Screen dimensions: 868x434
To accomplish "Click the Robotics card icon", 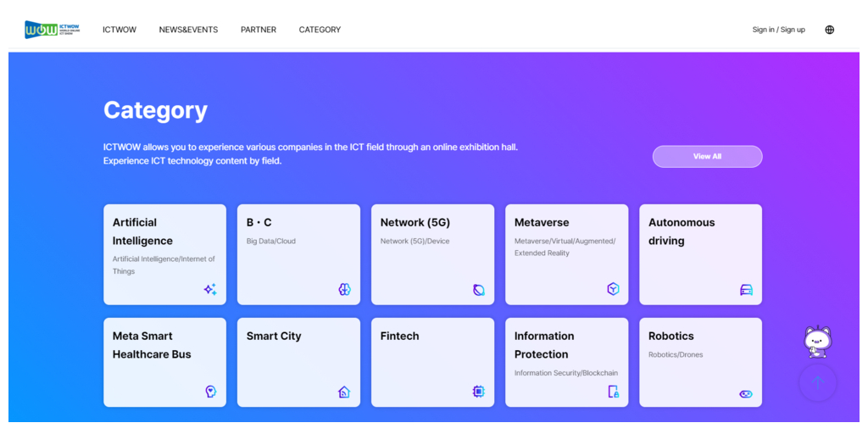I will (746, 393).
